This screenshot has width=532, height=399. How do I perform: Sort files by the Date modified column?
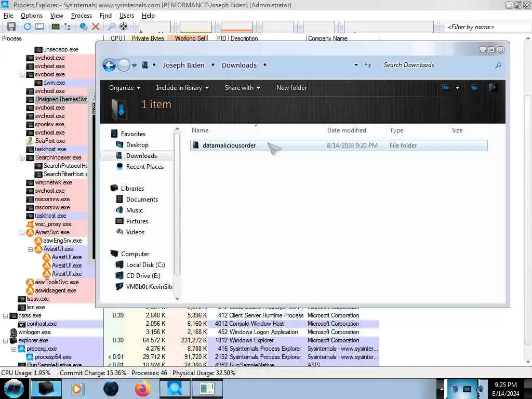[x=347, y=130]
